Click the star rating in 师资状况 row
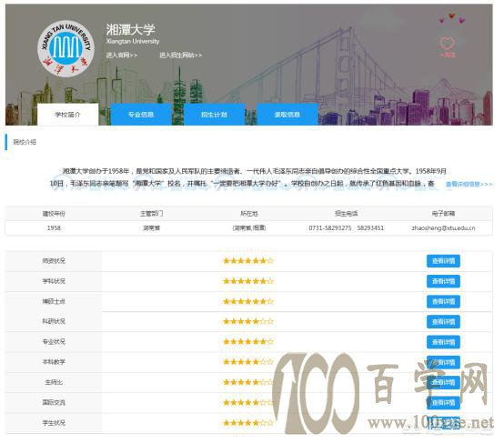The height and width of the screenshot is (444, 504). [x=248, y=261]
